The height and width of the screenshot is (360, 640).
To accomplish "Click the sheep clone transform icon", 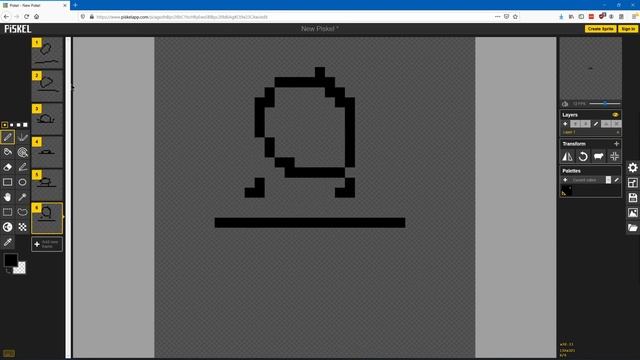I will pyautogui.click(x=598, y=156).
